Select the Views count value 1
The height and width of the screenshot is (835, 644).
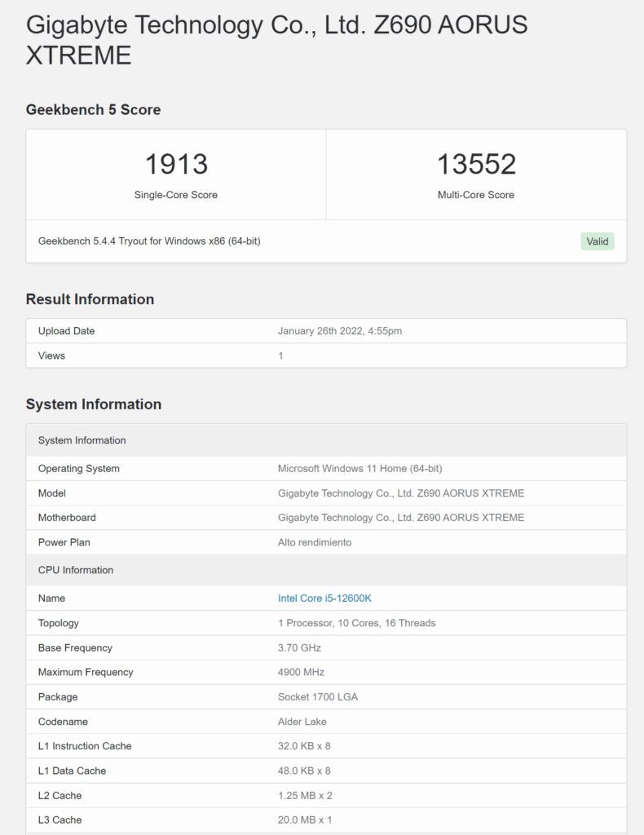280,356
